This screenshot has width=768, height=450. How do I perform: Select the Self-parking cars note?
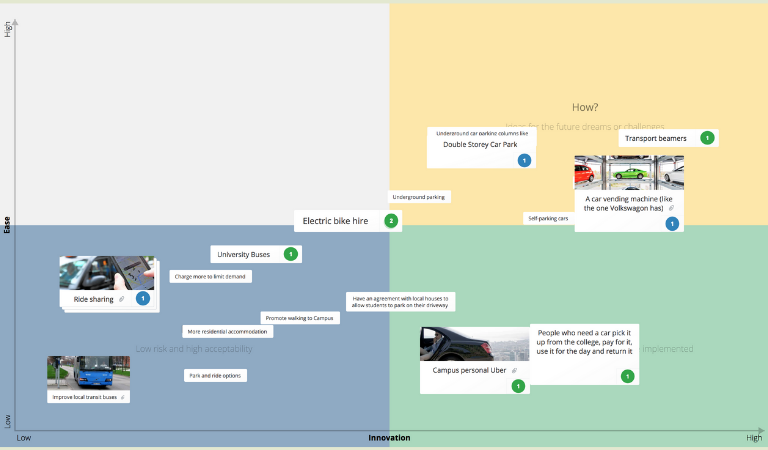tap(548, 218)
